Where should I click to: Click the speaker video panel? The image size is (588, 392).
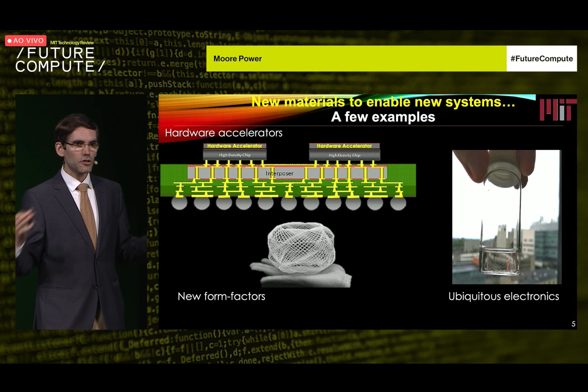[x=81, y=212]
